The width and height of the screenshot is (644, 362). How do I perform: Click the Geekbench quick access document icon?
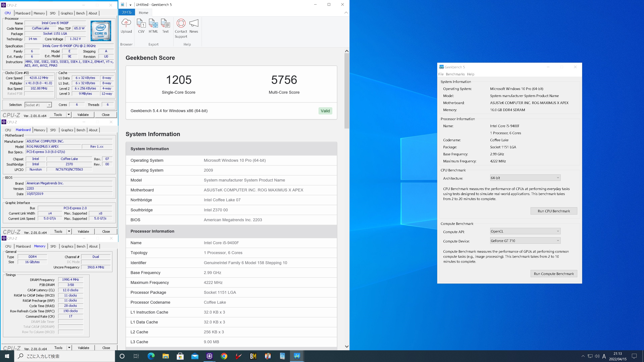coord(122,5)
